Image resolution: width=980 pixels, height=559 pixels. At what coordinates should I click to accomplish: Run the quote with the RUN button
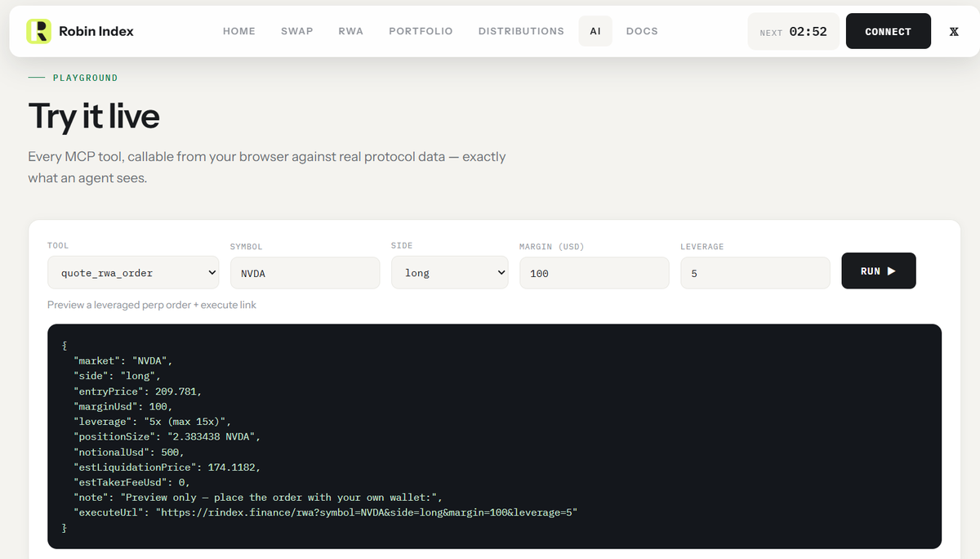(x=879, y=271)
